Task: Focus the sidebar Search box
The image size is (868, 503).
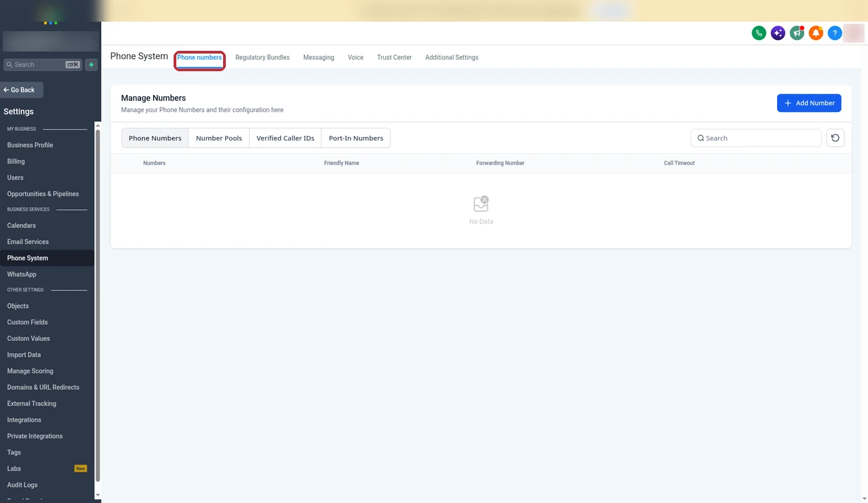Action: pos(42,65)
